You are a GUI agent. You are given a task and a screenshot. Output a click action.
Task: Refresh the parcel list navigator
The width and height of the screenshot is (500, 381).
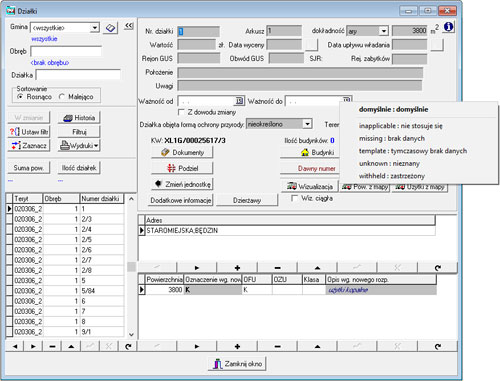coord(128,346)
